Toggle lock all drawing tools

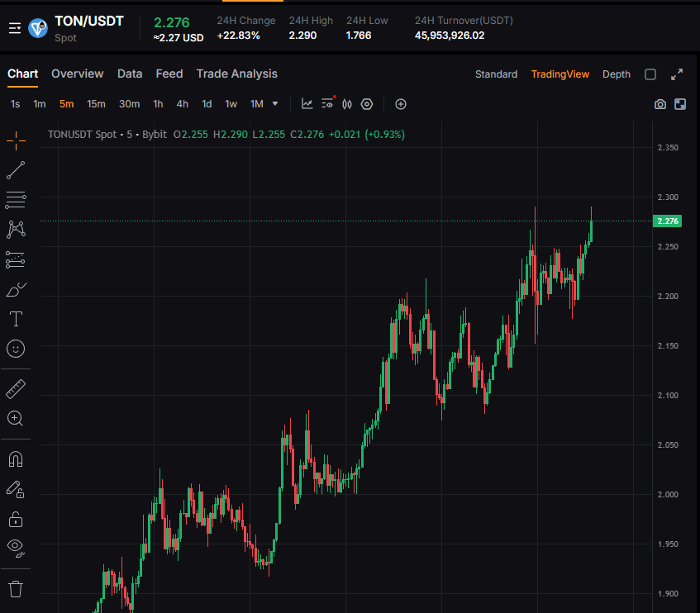pos(16,520)
